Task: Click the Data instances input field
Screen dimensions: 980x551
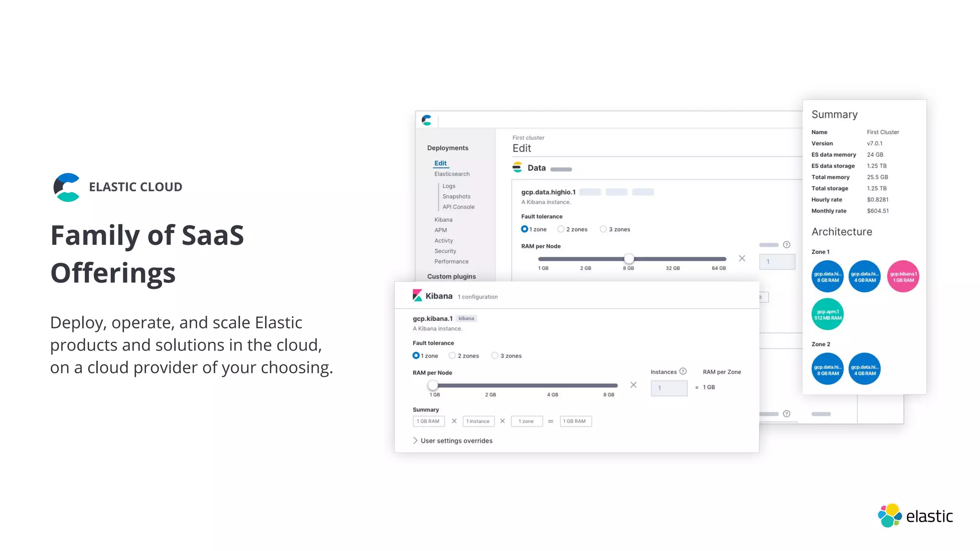Action: point(777,262)
